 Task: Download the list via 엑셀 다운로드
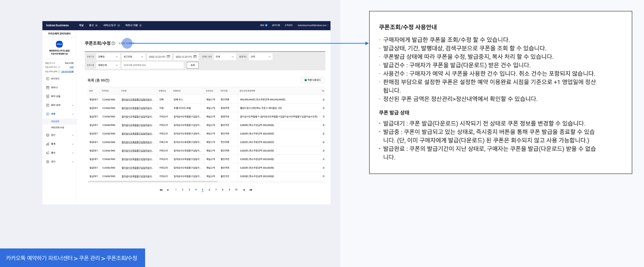point(313,80)
